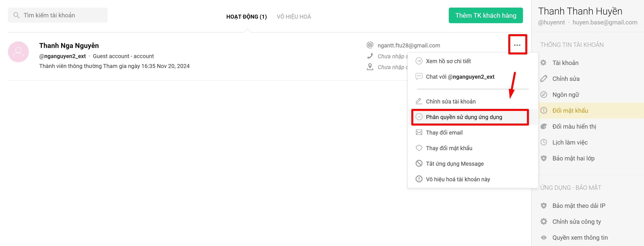Select Chỉnh sửa tài khoản menu entry
644x246 pixels.
click(x=451, y=101)
